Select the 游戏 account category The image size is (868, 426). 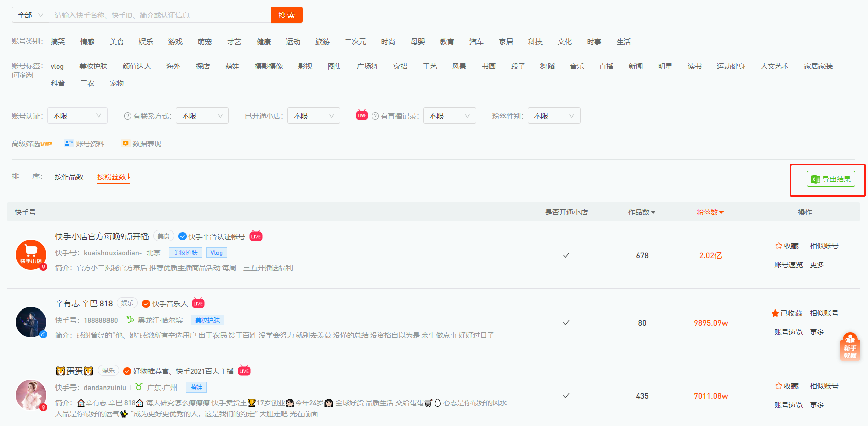(x=175, y=42)
